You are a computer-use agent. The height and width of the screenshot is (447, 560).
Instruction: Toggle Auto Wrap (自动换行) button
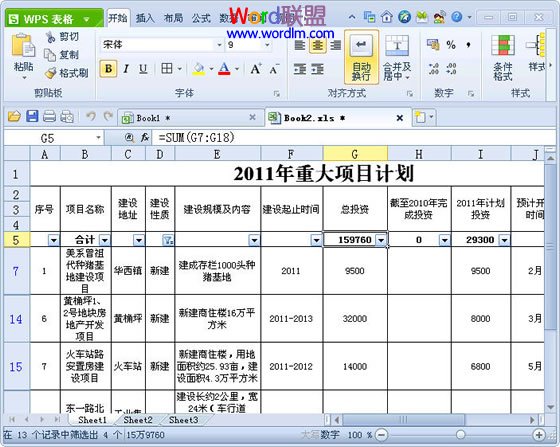click(361, 58)
